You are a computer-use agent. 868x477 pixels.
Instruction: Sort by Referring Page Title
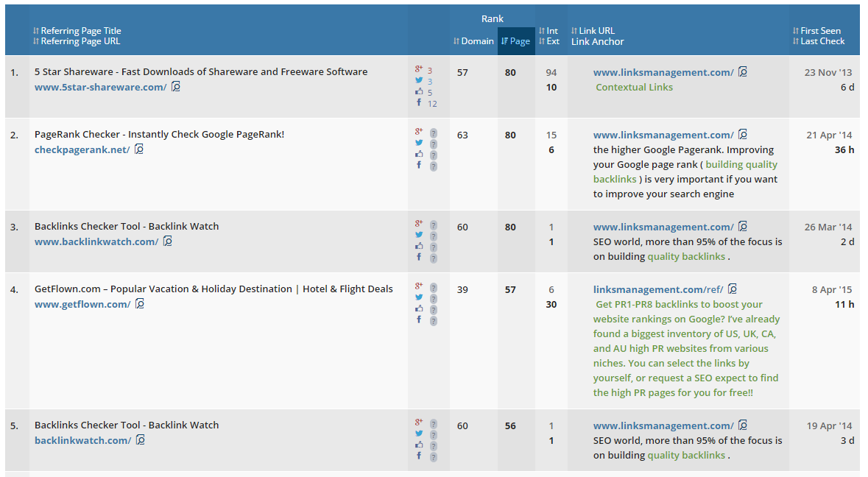pos(77,31)
